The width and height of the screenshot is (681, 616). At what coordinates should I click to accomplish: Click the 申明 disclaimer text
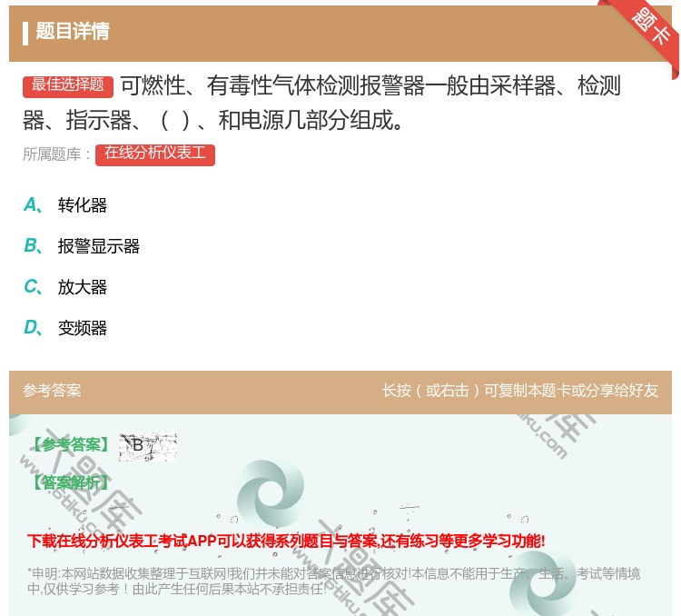click(x=333, y=581)
